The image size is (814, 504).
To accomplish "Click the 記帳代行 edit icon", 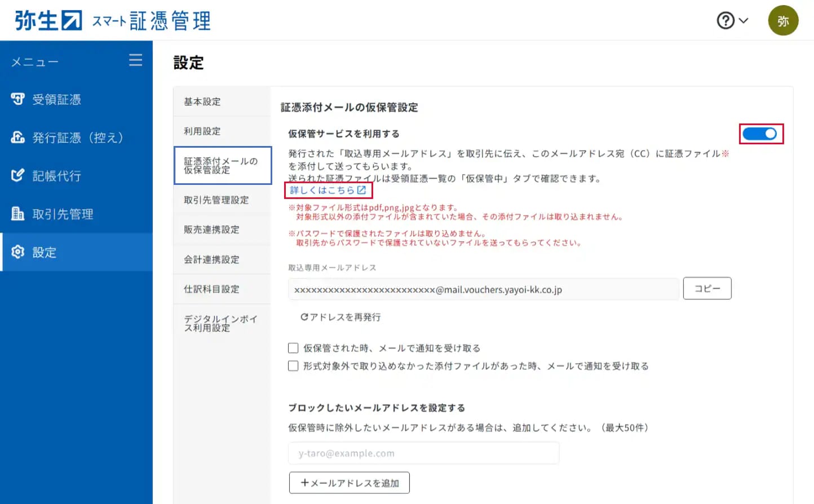I will (x=17, y=175).
